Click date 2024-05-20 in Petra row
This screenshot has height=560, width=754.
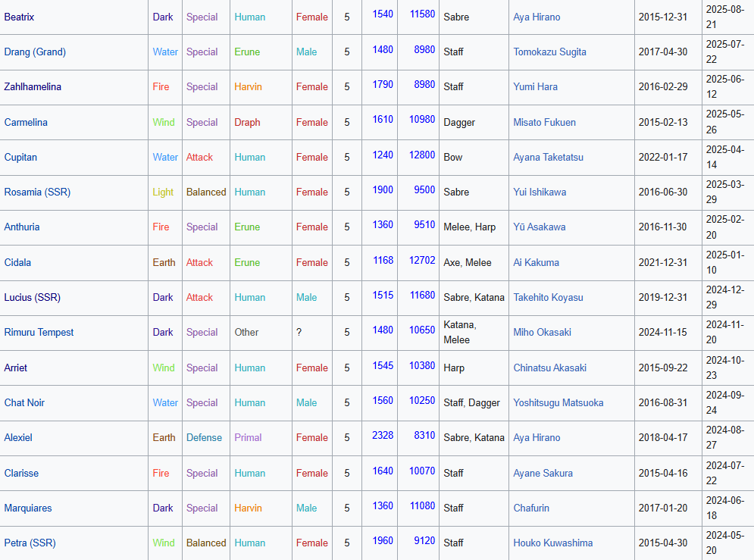pyautogui.click(x=725, y=543)
